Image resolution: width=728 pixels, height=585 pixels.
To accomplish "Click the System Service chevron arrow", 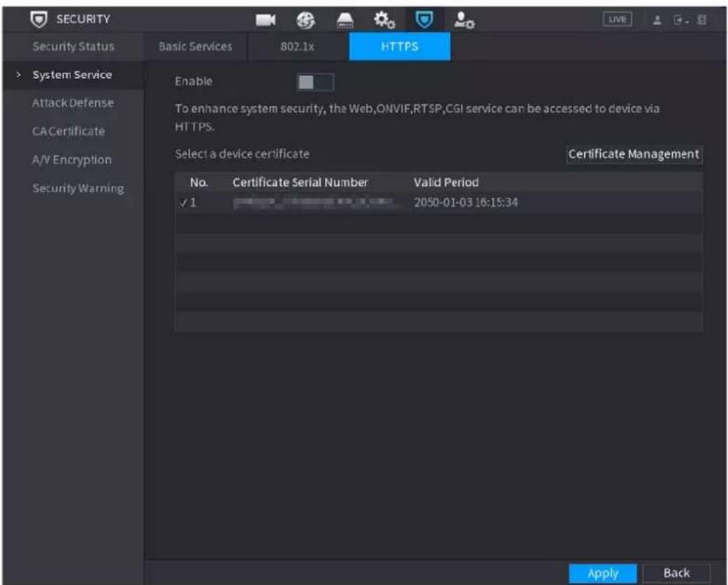I will pyautogui.click(x=18, y=75).
